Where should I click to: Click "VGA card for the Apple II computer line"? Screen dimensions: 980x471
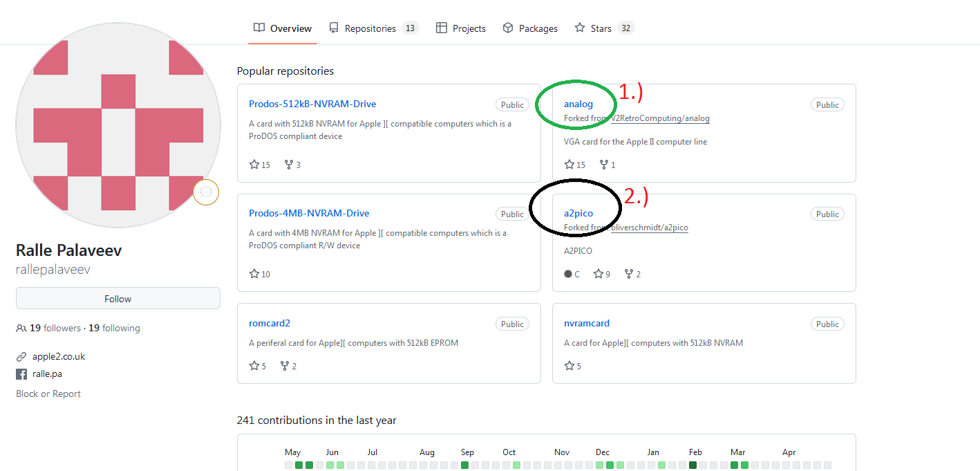pos(636,141)
